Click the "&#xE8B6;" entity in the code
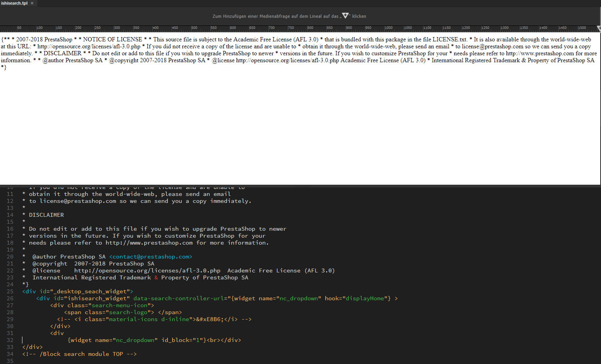This screenshot has width=601, height=364. (x=210, y=319)
